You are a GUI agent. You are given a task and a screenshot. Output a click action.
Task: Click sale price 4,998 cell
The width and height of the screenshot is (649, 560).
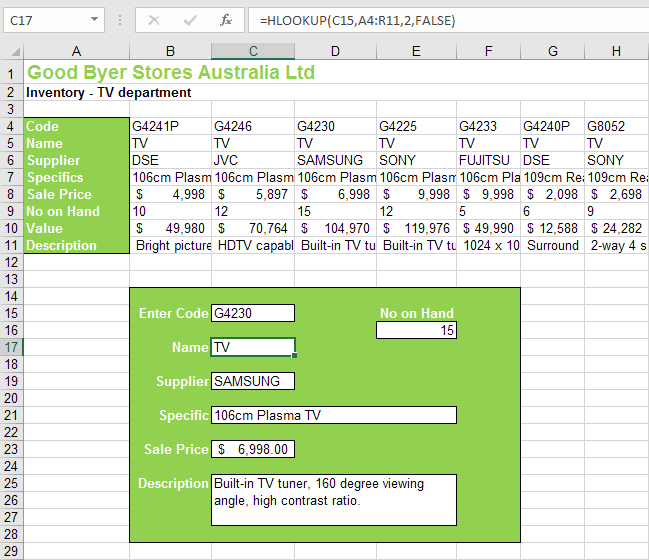point(171,194)
